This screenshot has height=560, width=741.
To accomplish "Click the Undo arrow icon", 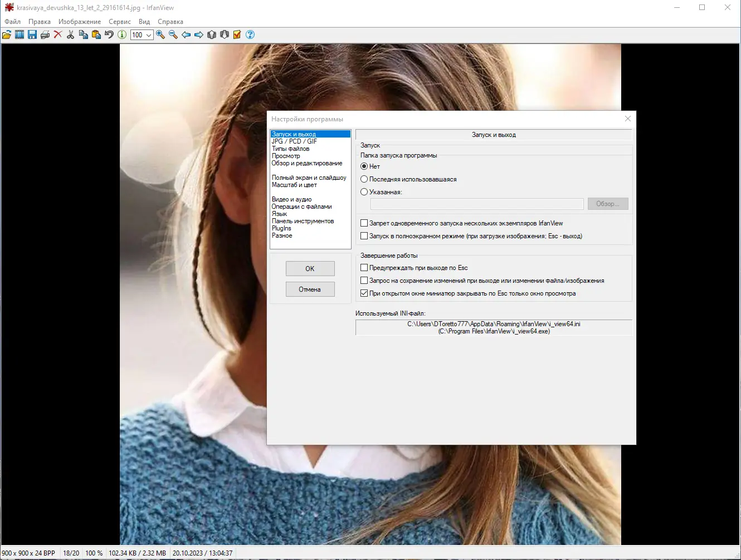I will coord(109,35).
